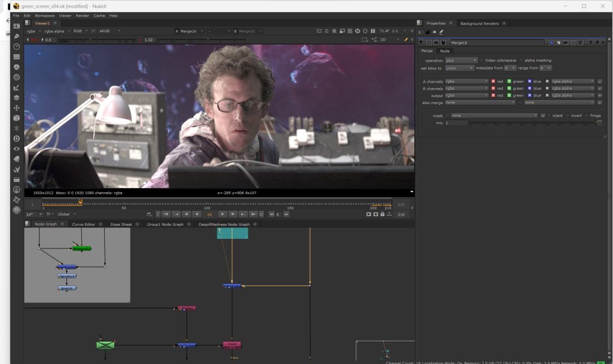Open the 3D nodes cube icon

pos(16,118)
